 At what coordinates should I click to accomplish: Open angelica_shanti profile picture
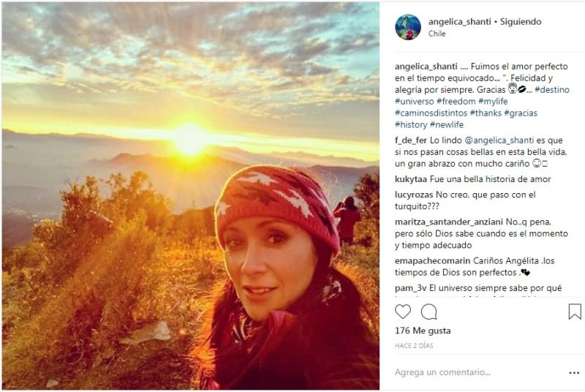point(408,27)
